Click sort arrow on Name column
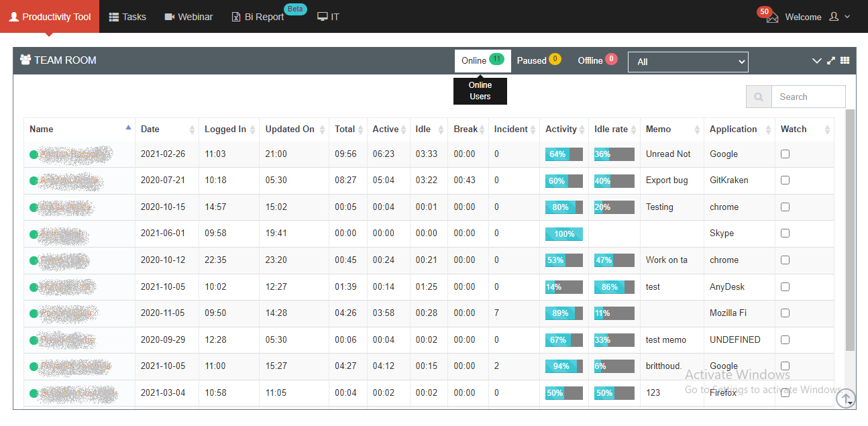Image resolution: width=868 pixels, height=426 pixels. click(x=129, y=127)
